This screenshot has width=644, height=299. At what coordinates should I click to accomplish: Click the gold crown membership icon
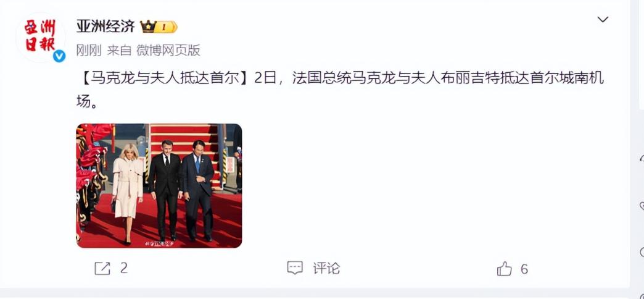coord(148,27)
